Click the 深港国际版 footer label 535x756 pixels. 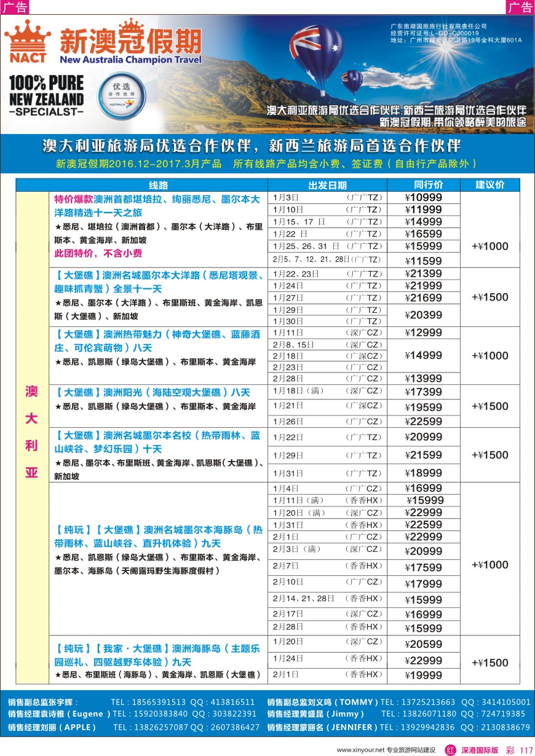pyautogui.click(x=479, y=750)
